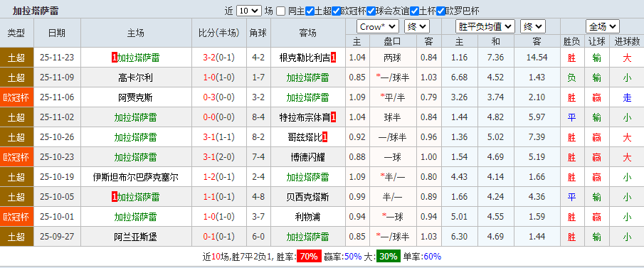Image resolution: width=644 pixels, height=268 pixels.
Task: Click the 伊斯坦布尔巴萨克塞尔 team link
Action: click(136, 177)
